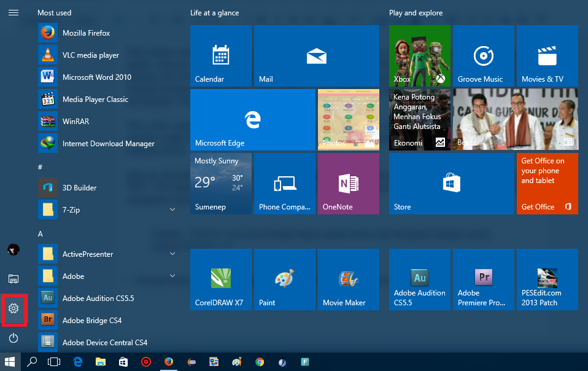The image size is (588, 371).
Task: Open the 'A' alphabet section header
Action: [40, 234]
